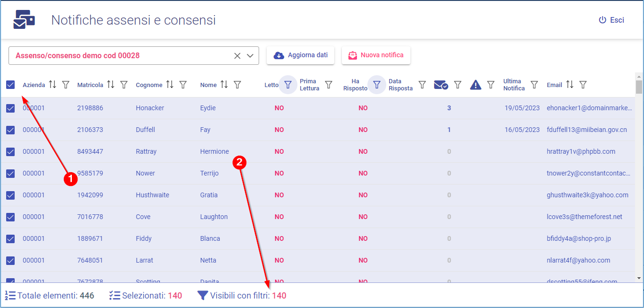Uncheck the row checkbox for Honacker
The width and height of the screenshot is (644, 308).
[x=10, y=108]
